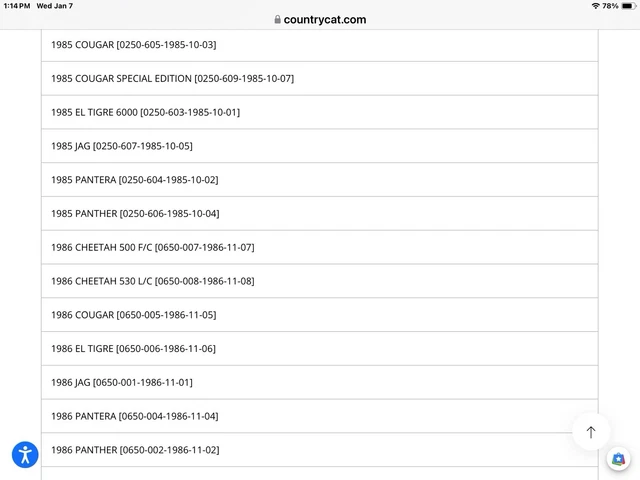Tap the battery status icon
This screenshot has height=480, width=640.
coord(627,6)
